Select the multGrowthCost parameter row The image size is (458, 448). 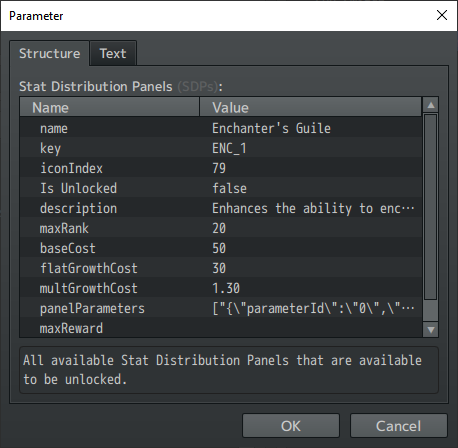pos(221,288)
